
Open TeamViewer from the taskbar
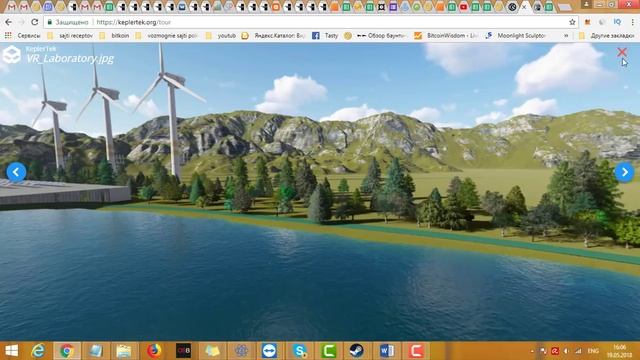pos(269,351)
